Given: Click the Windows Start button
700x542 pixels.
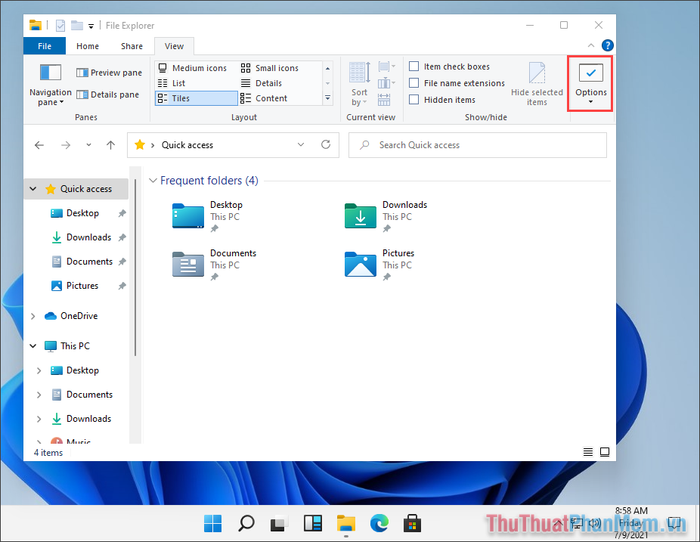Looking at the screenshot, I should point(213,522).
